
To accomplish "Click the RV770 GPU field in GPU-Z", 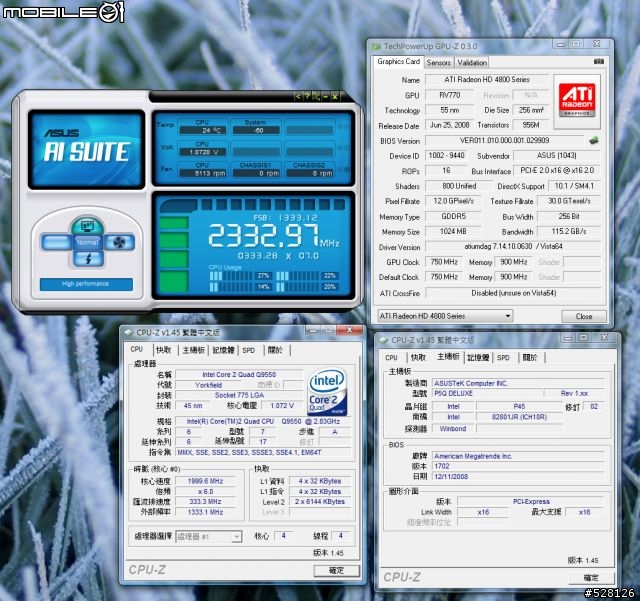I will coord(450,95).
